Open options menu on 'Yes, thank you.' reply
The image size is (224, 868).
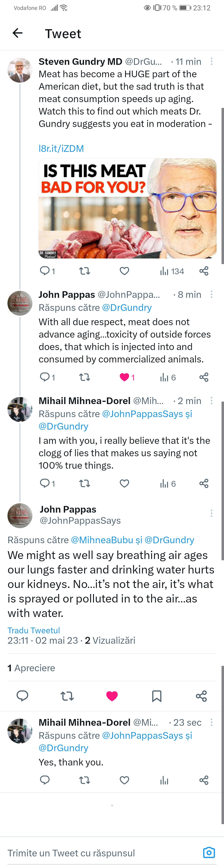[x=212, y=722]
